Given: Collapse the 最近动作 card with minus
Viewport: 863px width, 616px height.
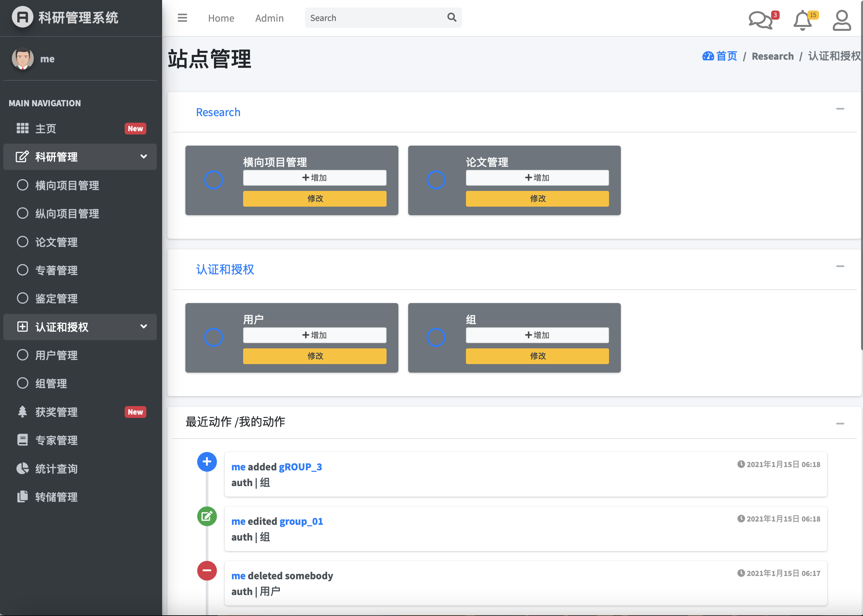Looking at the screenshot, I should point(840,424).
